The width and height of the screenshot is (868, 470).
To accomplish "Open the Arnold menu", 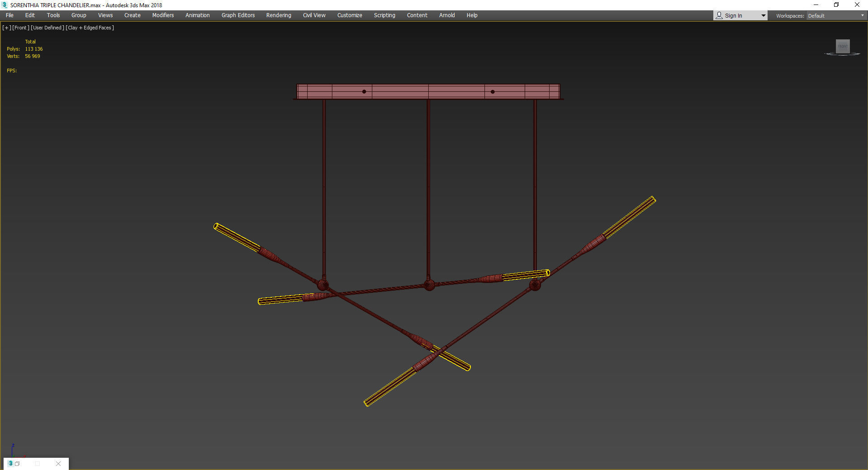I will point(447,15).
